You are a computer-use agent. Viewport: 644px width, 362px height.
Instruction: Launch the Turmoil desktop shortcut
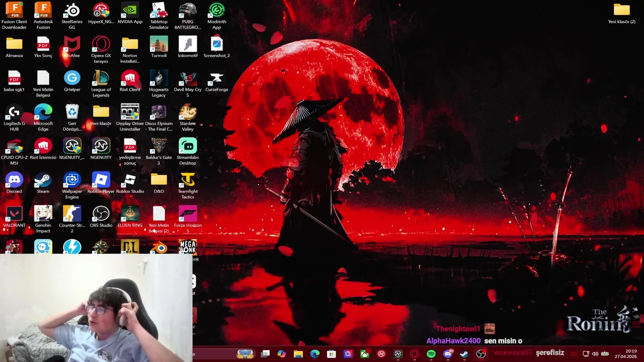[159, 47]
